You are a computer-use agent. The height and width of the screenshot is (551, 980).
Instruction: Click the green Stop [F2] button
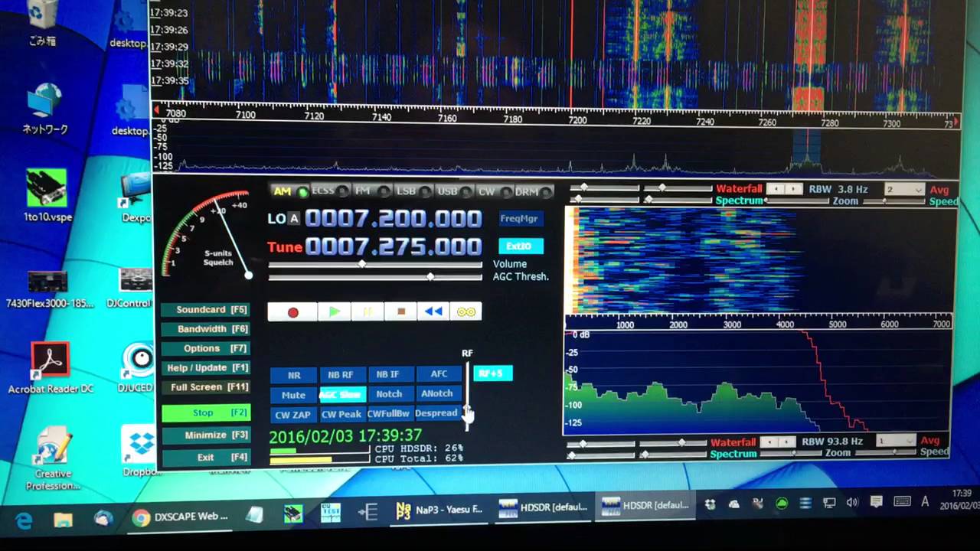pyautogui.click(x=205, y=413)
